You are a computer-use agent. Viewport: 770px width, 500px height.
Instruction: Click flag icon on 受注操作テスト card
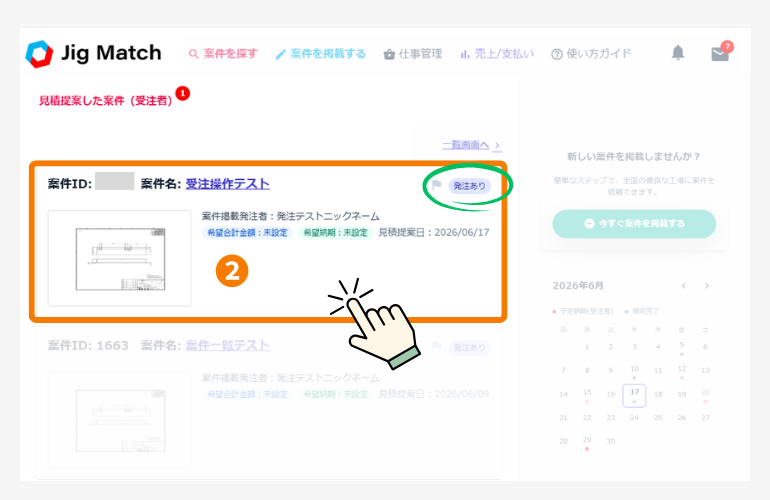click(436, 185)
